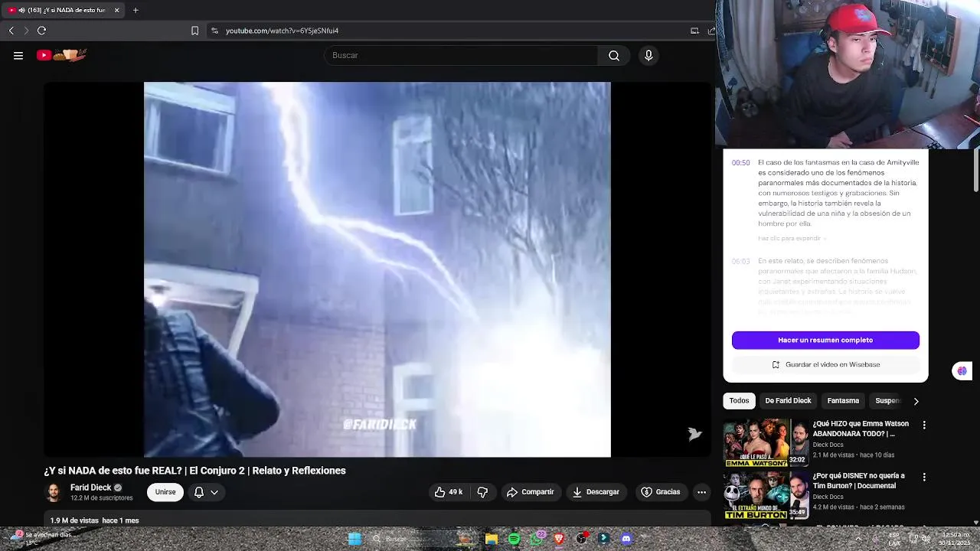Select the Suspenso filter chip
This screenshot has width=980, height=551.
(888, 401)
